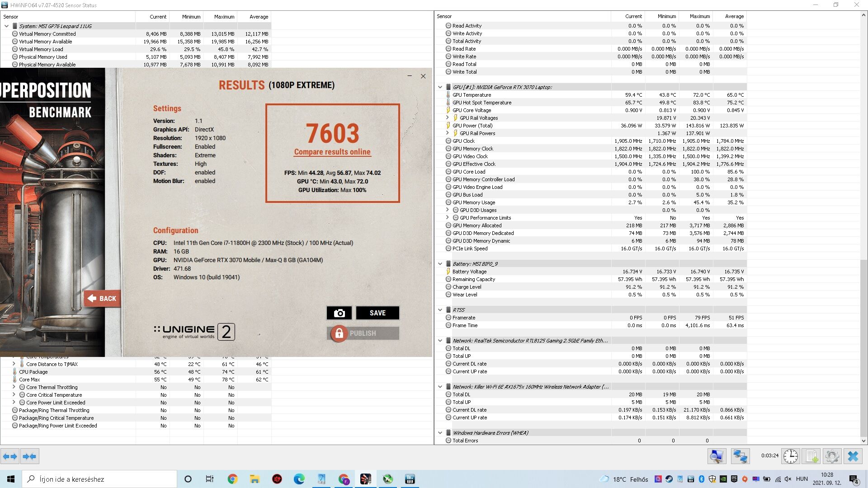Open the Compare results online link
This screenshot has width=868, height=488.
(332, 152)
